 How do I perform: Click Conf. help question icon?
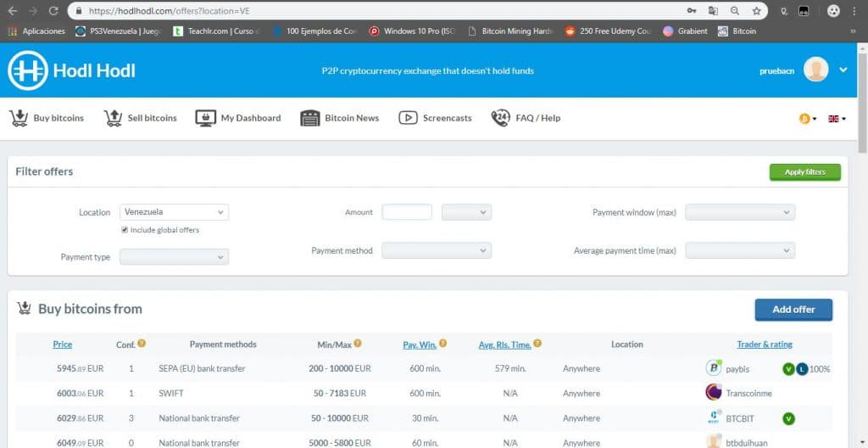pos(142,343)
